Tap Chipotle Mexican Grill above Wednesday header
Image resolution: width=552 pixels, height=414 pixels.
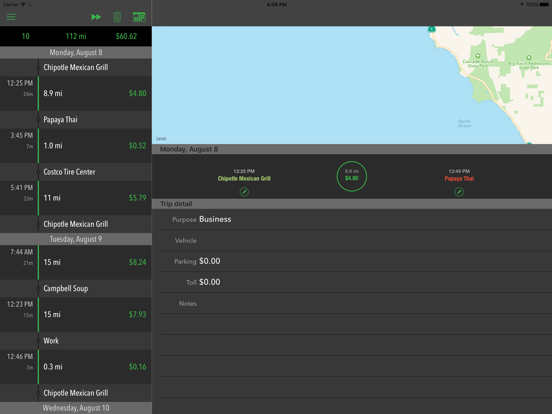point(76,393)
